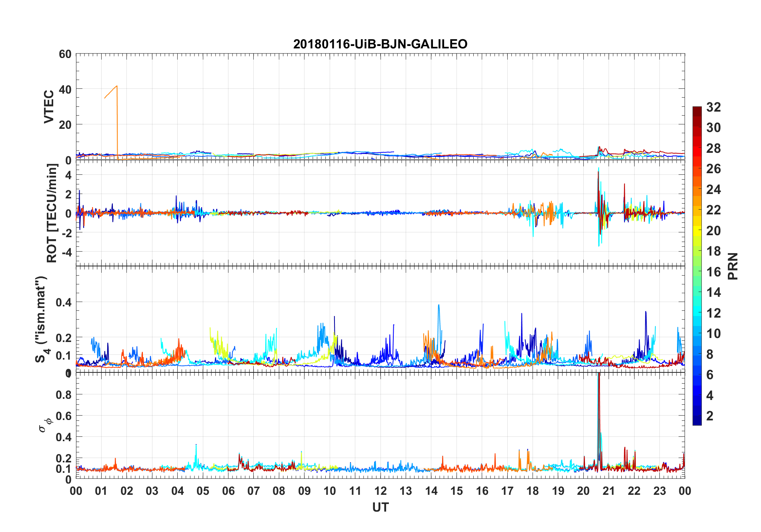This screenshot has height=532, width=761.
Task: Click the x-axis tick label 09
Action: [304, 491]
